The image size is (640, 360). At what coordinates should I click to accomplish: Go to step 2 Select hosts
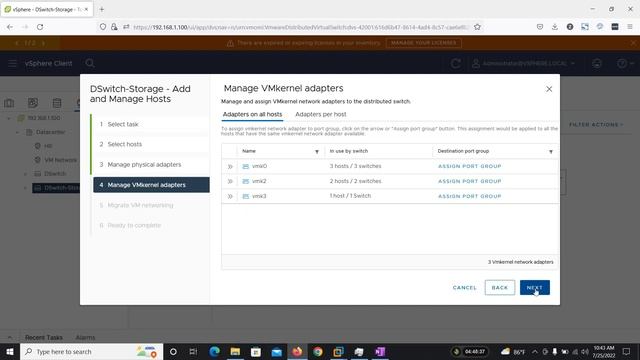151,144
